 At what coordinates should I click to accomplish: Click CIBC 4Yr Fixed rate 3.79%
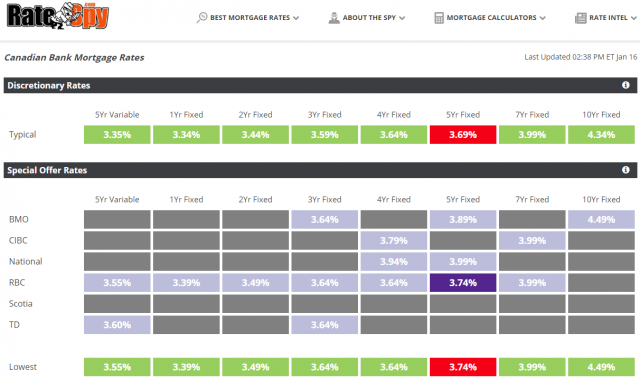(393, 240)
